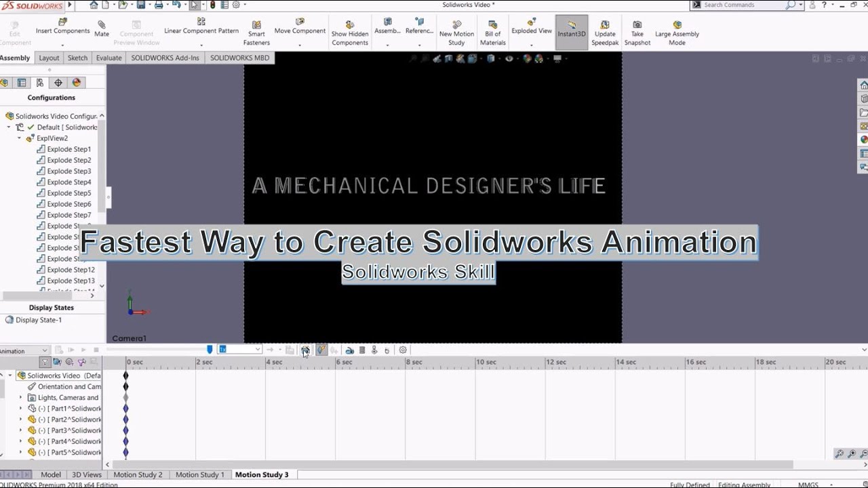Click the Move Component button
This screenshot has height=488, width=868.
coord(300,26)
